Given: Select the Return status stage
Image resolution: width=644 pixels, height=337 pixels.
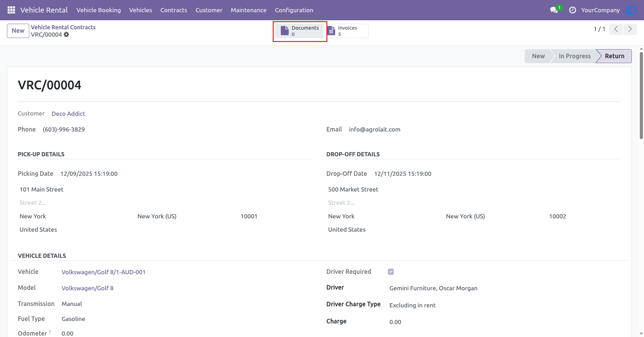Looking at the screenshot, I should click(x=614, y=56).
